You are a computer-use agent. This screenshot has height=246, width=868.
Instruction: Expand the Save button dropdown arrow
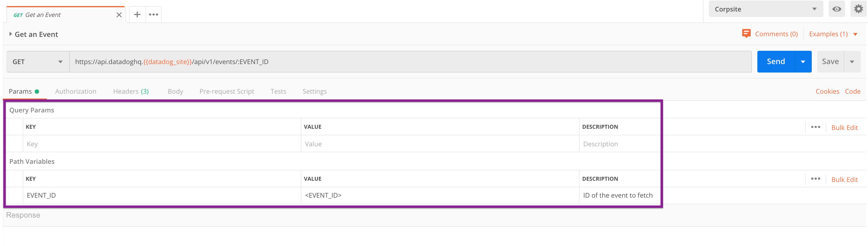pyautogui.click(x=852, y=62)
